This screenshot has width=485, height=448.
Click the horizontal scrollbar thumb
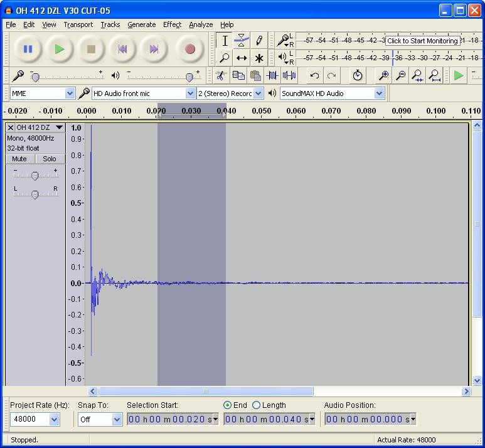(206, 392)
